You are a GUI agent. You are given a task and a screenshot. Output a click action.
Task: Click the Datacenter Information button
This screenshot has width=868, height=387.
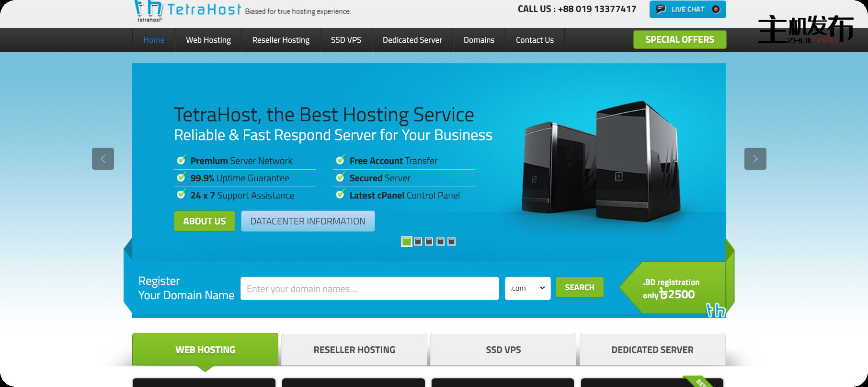coord(308,221)
